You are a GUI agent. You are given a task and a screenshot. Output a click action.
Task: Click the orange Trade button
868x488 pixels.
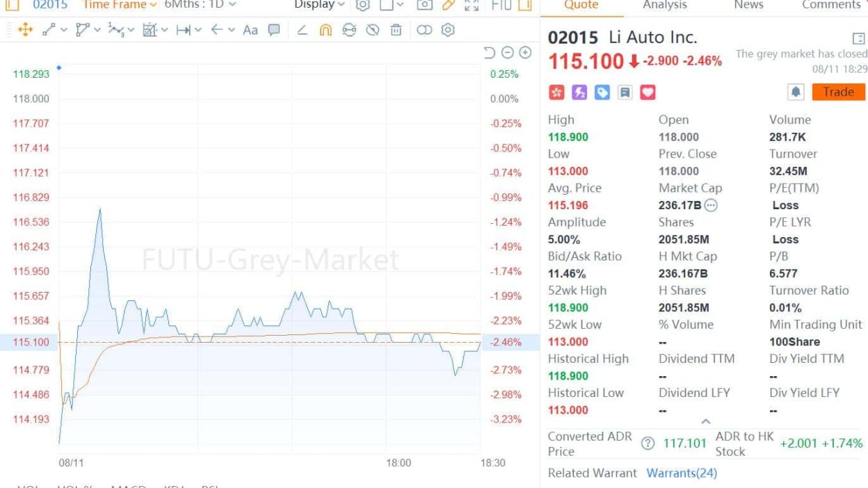pyautogui.click(x=839, y=92)
